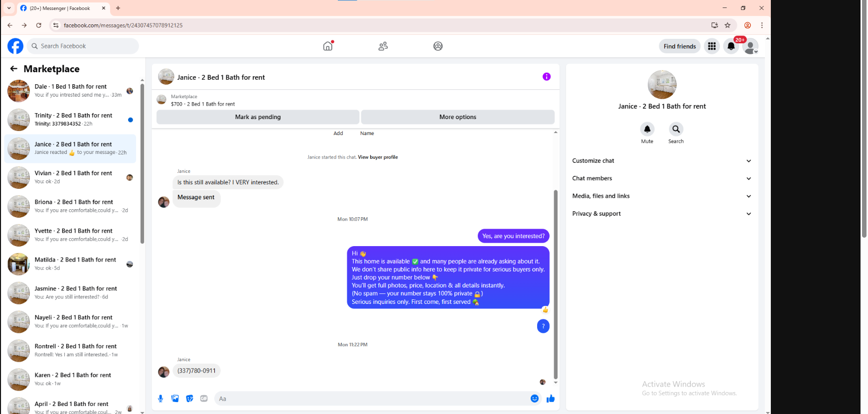This screenshot has width=868, height=414.
Task: Close the Messenger browser tab
Action: click(x=104, y=8)
